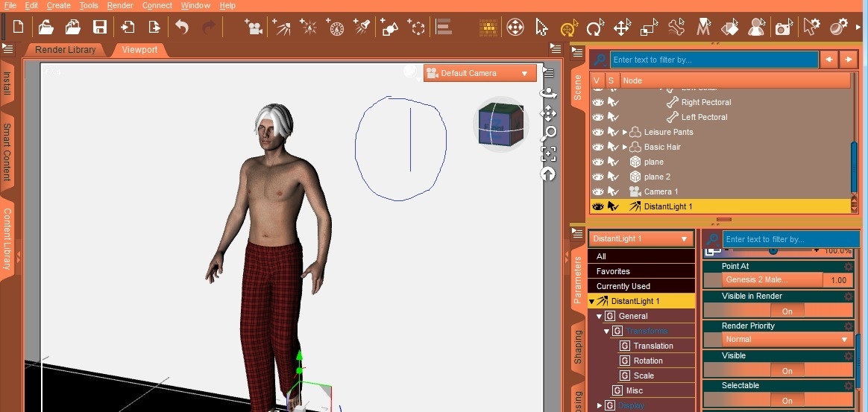868x412 pixels.
Task: Open the Render menu
Action: [x=120, y=5]
